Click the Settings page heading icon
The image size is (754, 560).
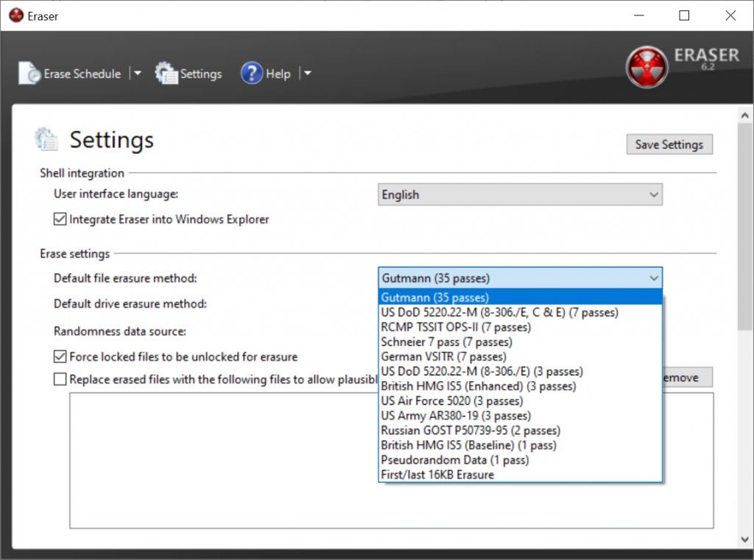point(46,139)
